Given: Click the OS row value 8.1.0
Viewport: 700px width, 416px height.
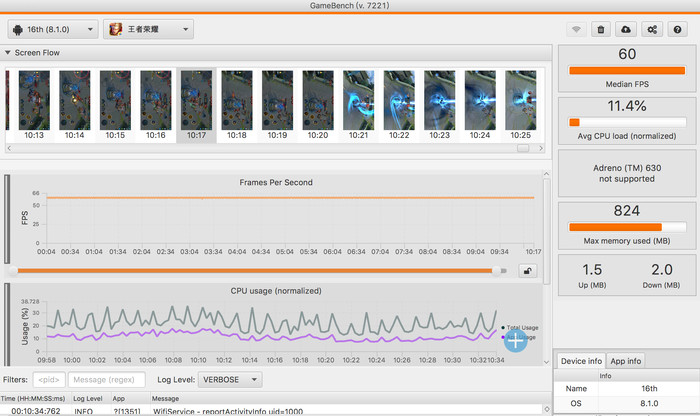Looking at the screenshot, I should click(x=649, y=404).
